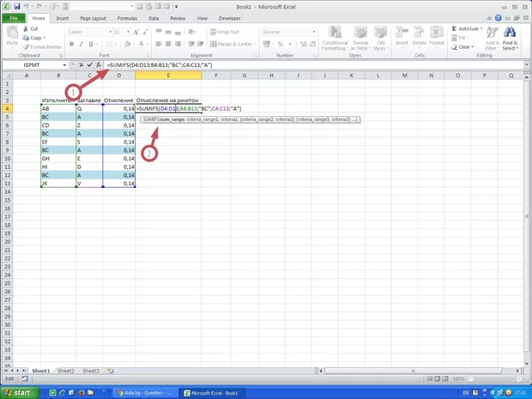This screenshot has height=399, width=532.
Task: Open the Insert Function fx dialog
Action: point(99,65)
